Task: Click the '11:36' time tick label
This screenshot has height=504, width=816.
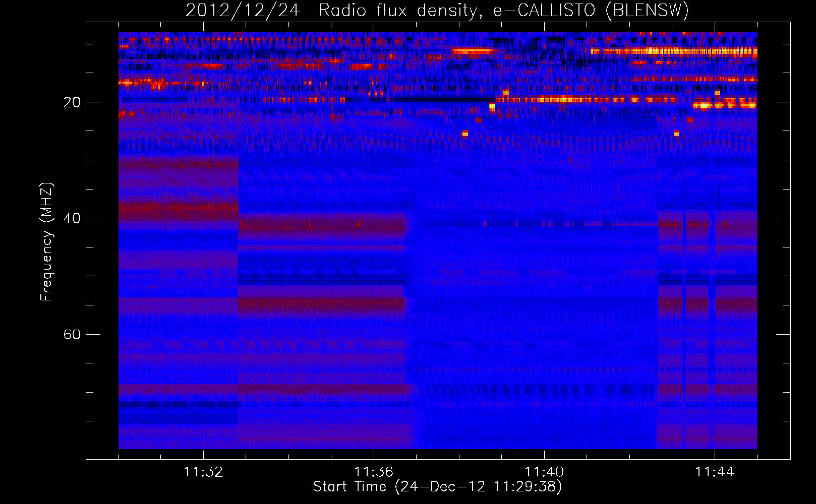Action: click(x=374, y=472)
